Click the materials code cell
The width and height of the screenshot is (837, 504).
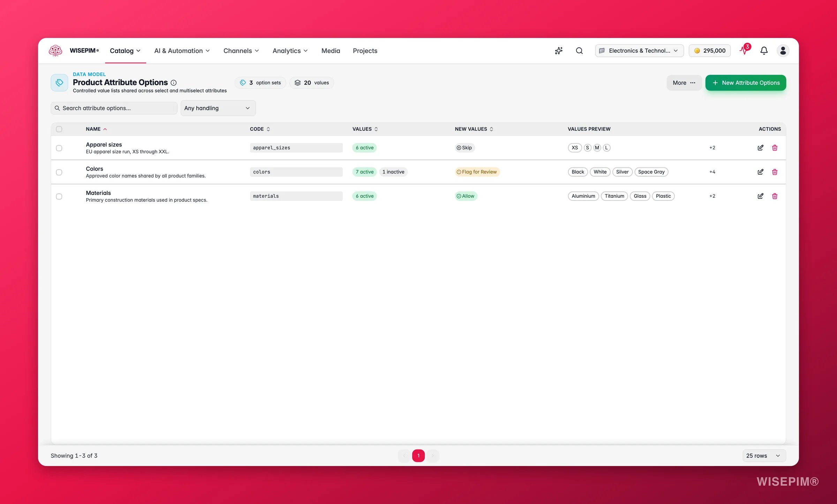pyautogui.click(x=296, y=196)
